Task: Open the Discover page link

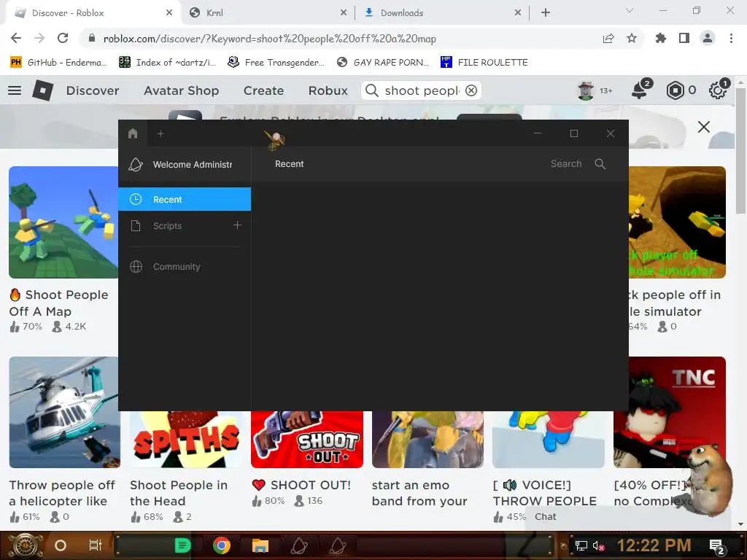Action: pos(93,90)
